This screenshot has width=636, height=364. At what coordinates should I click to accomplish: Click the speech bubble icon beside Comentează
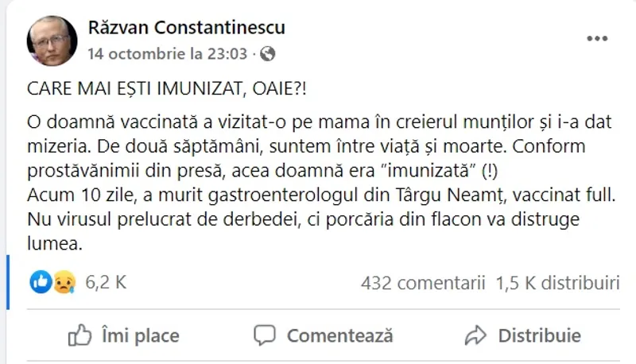[x=265, y=335]
